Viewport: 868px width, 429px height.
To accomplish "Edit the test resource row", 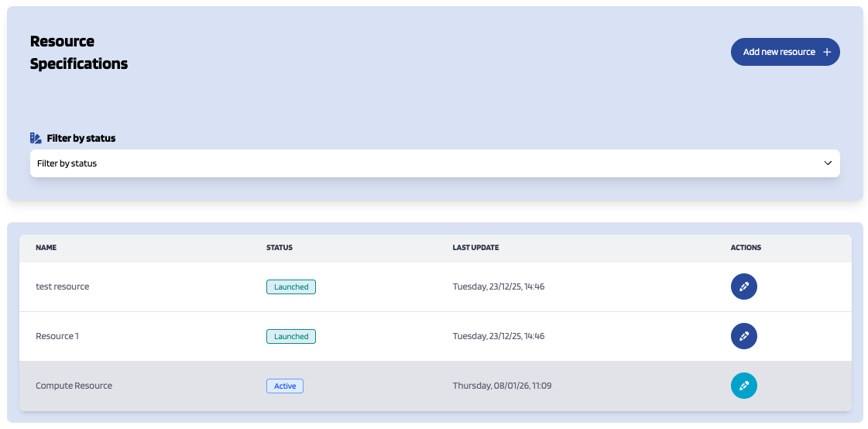I will tap(743, 287).
